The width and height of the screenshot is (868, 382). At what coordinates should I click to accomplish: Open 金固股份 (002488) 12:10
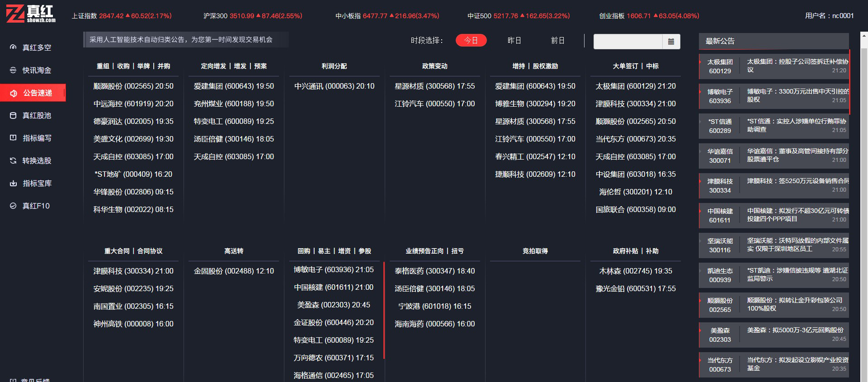(x=234, y=271)
